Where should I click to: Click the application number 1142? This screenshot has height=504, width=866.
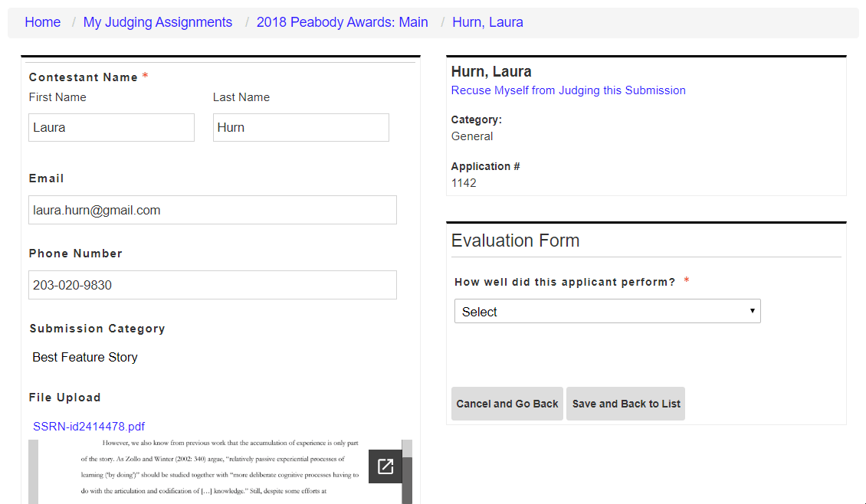click(x=464, y=183)
